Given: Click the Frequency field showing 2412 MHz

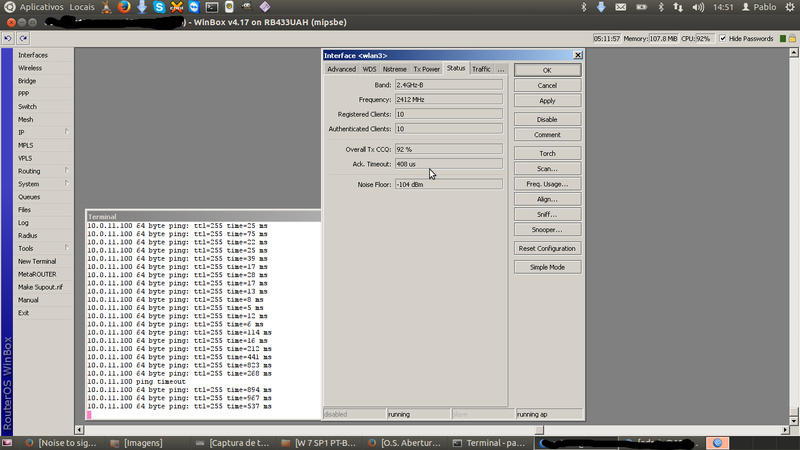Looking at the screenshot, I should pos(447,100).
